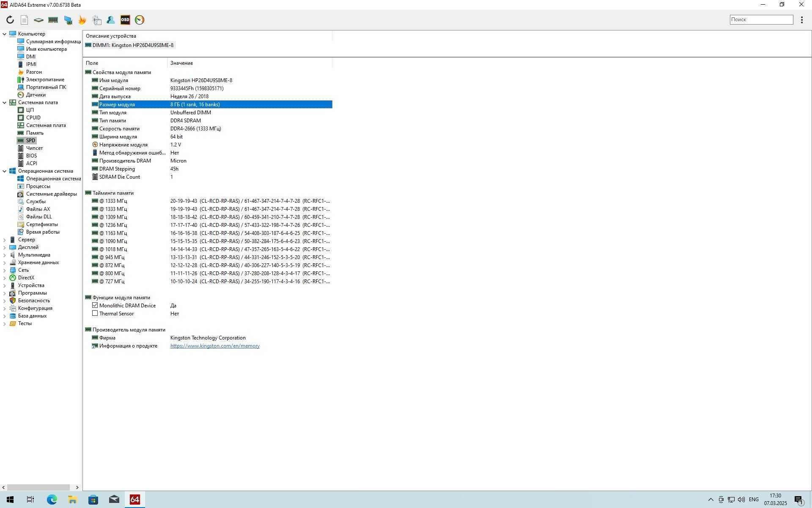The image size is (812, 508).
Task: Click in the Поиск search field
Action: click(x=761, y=19)
